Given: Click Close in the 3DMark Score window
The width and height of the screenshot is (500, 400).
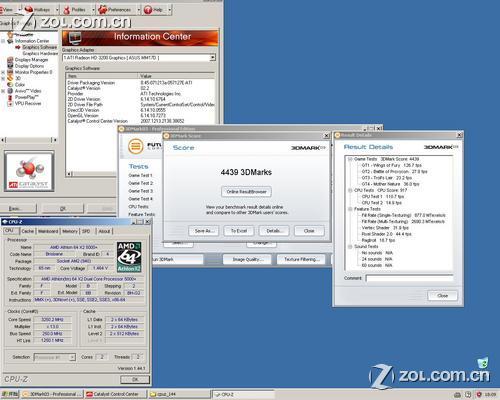Looking at the screenshot, I should click(x=309, y=231).
